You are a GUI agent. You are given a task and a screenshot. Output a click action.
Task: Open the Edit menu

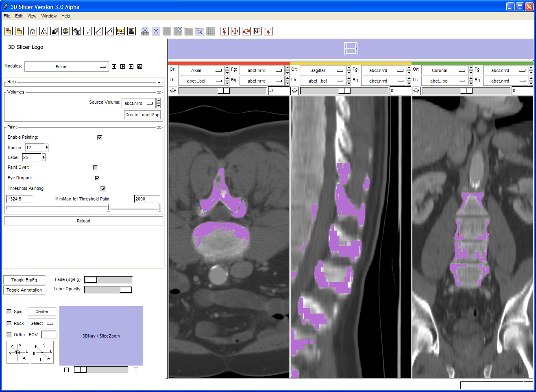19,16
